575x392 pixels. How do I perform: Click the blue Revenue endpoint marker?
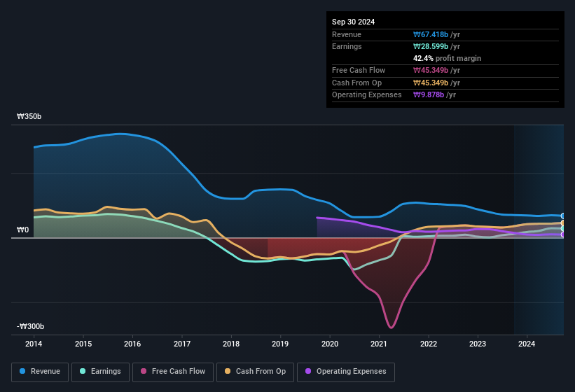point(563,216)
